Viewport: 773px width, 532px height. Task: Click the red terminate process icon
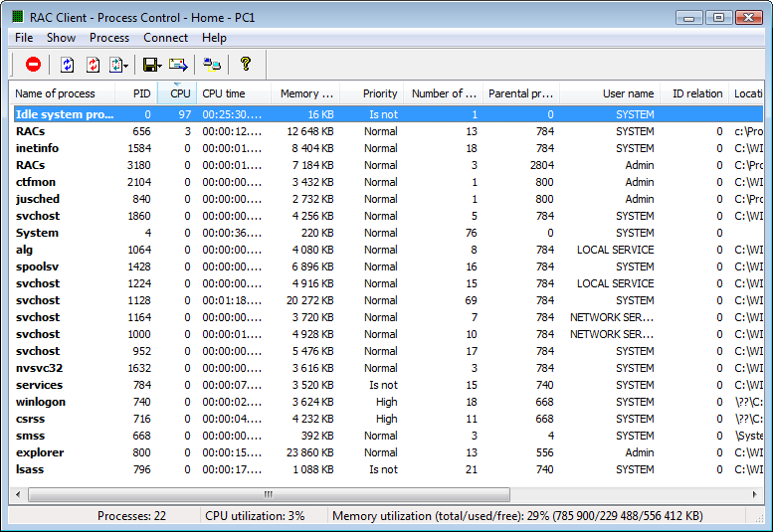click(x=33, y=64)
